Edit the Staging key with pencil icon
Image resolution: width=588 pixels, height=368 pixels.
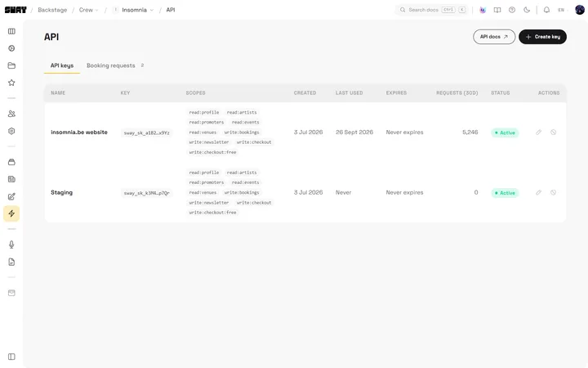pos(538,192)
